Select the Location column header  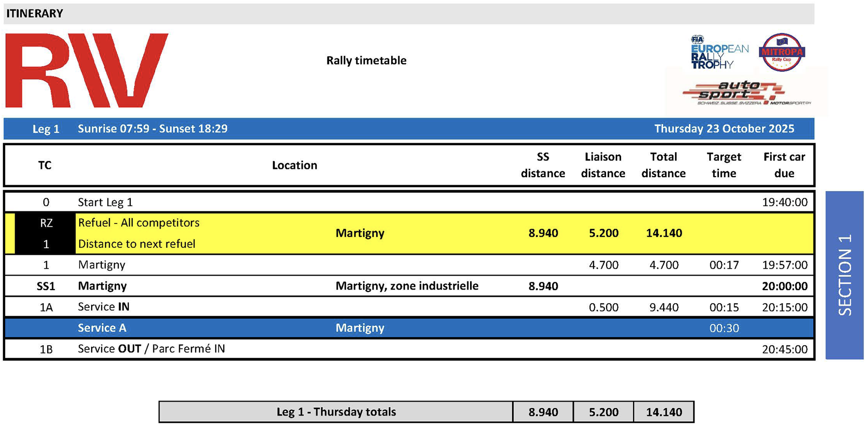[294, 165]
